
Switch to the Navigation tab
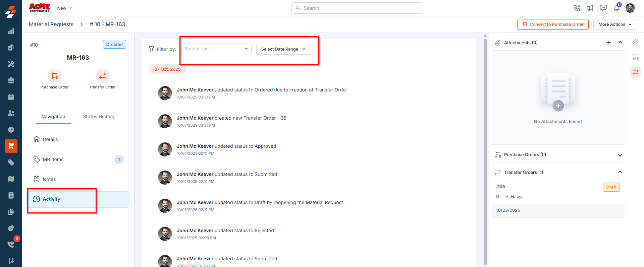click(x=53, y=117)
